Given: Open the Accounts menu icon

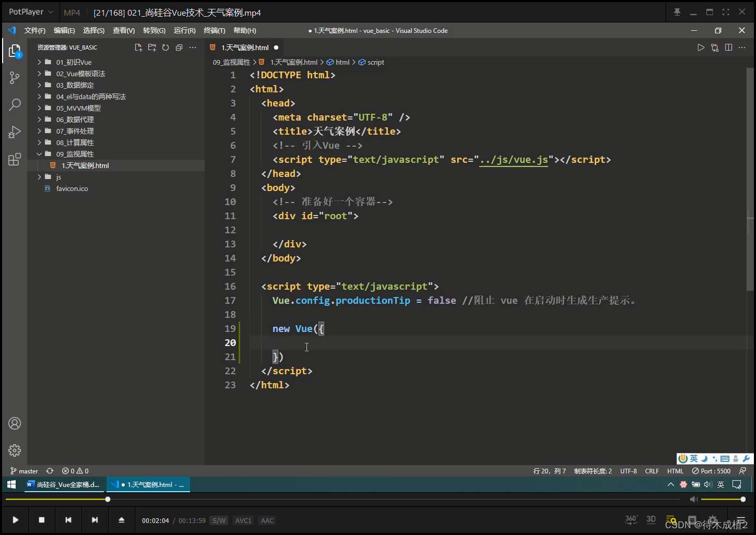Looking at the screenshot, I should click(15, 423).
